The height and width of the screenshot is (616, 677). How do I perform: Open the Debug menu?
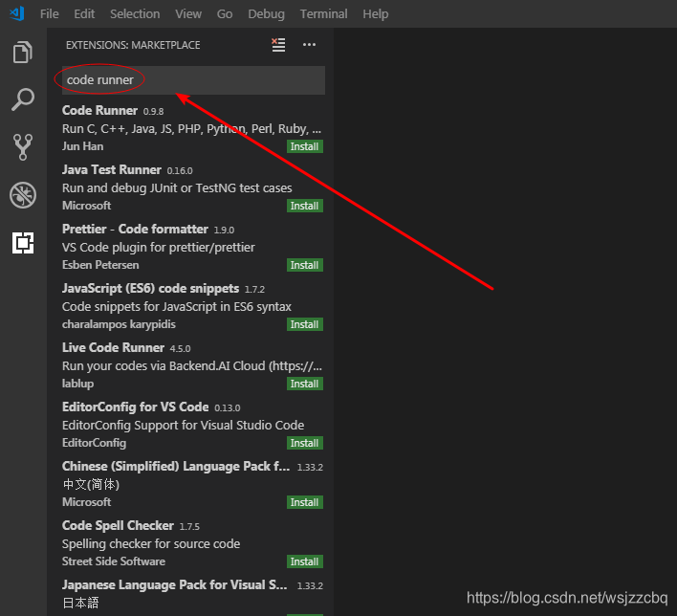coord(266,13)
